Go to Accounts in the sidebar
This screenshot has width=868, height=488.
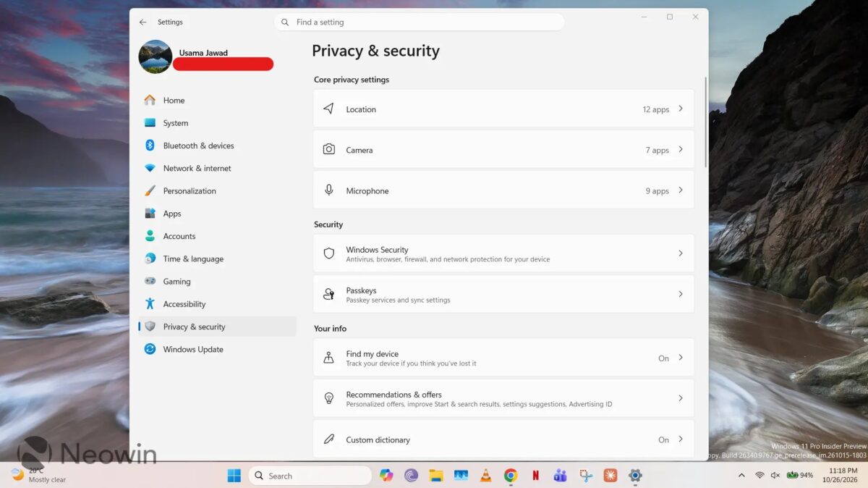coord(217,236)
